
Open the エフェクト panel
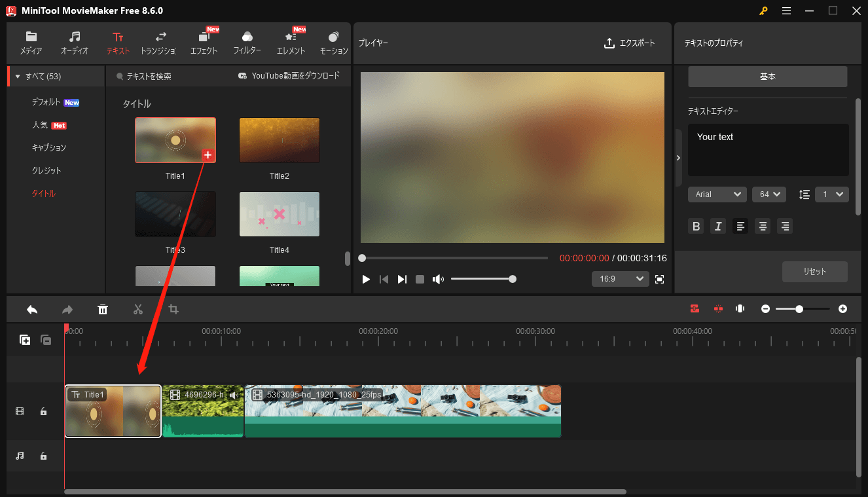click(204, 41)
